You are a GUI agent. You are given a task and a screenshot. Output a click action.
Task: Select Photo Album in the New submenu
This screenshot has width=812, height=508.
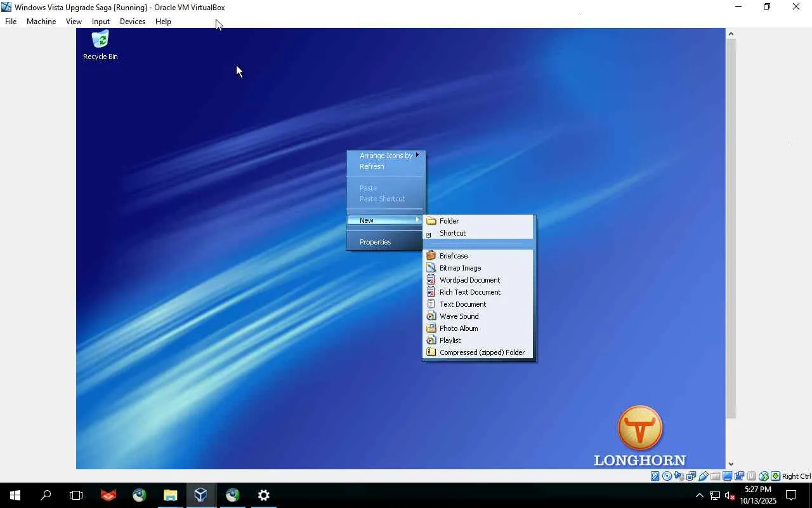[478, 328]
